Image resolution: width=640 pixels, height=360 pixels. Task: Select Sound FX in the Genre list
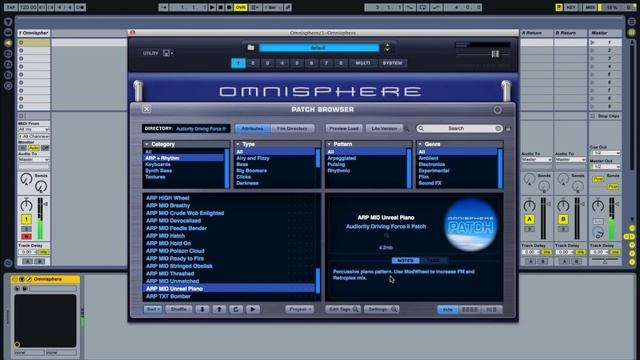(x=430, y=183)
